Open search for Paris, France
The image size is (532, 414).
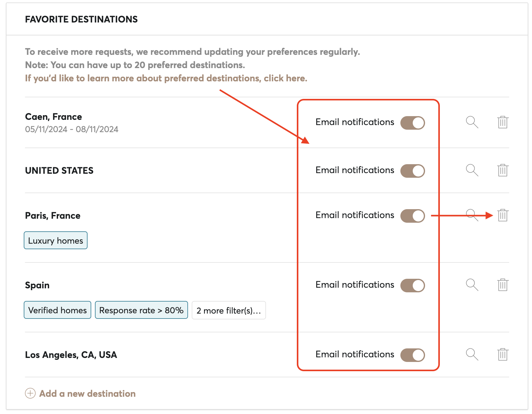472,215
